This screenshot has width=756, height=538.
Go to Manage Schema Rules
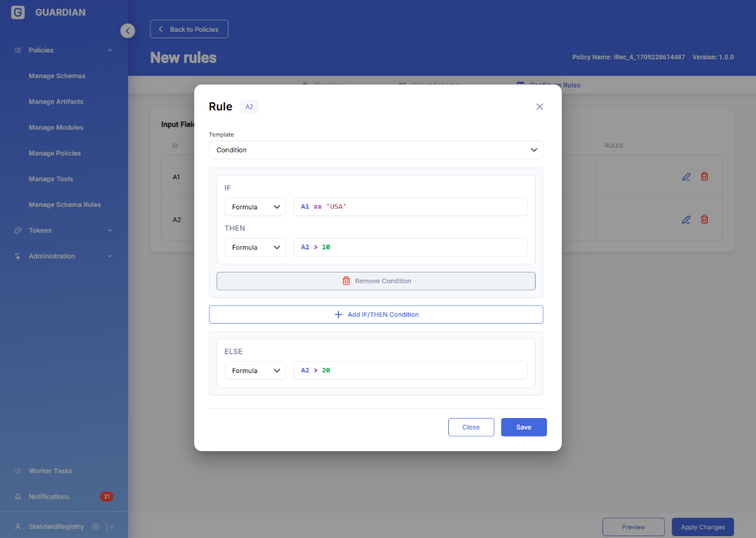point(64,204)
